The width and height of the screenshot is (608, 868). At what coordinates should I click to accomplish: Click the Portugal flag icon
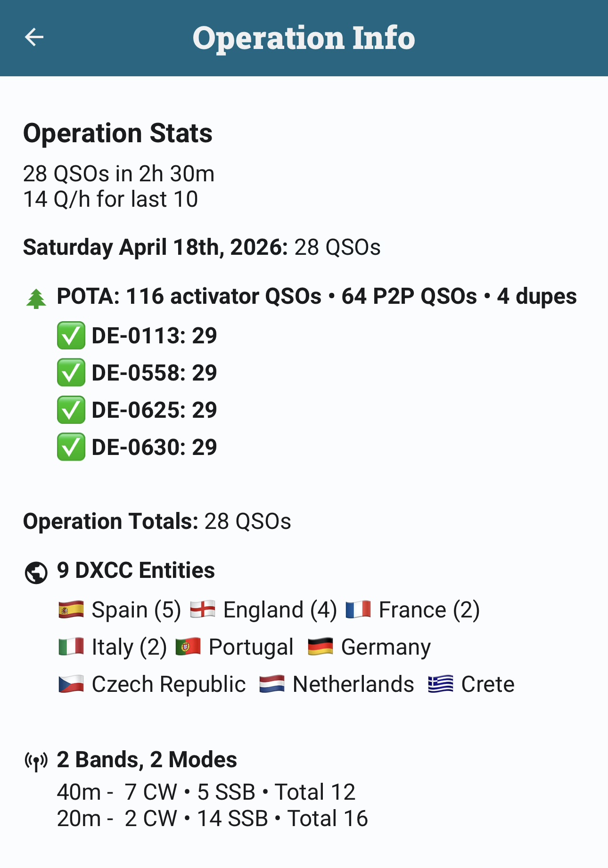point(188,647)
